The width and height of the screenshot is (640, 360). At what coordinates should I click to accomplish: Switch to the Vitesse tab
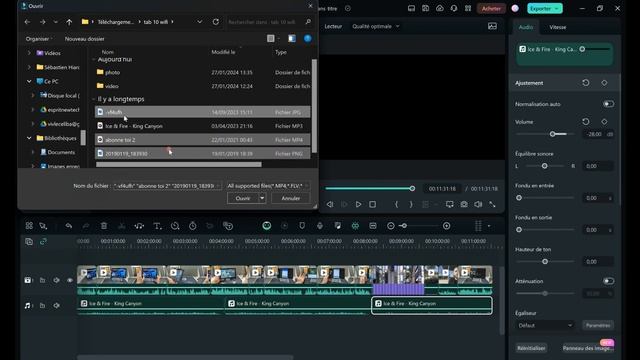(x=558, y=27)
